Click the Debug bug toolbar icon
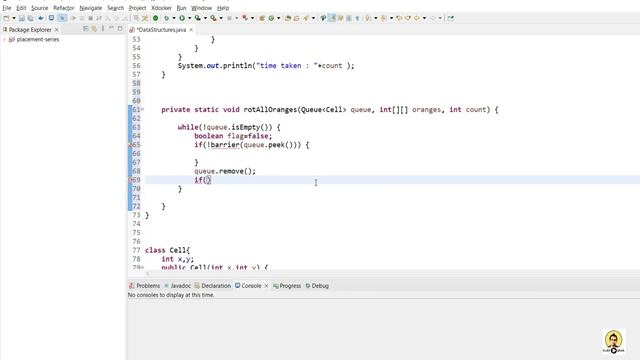The image size is (640, 360). point(167,18)
